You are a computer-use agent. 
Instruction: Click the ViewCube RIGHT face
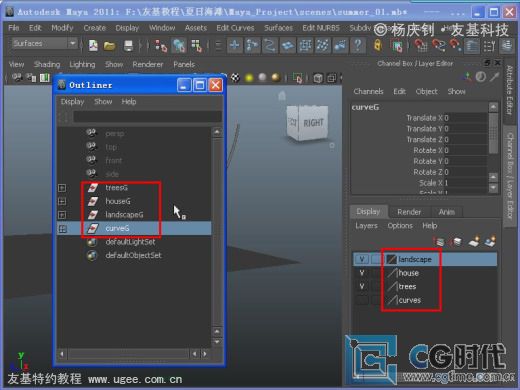pos(313,123)
